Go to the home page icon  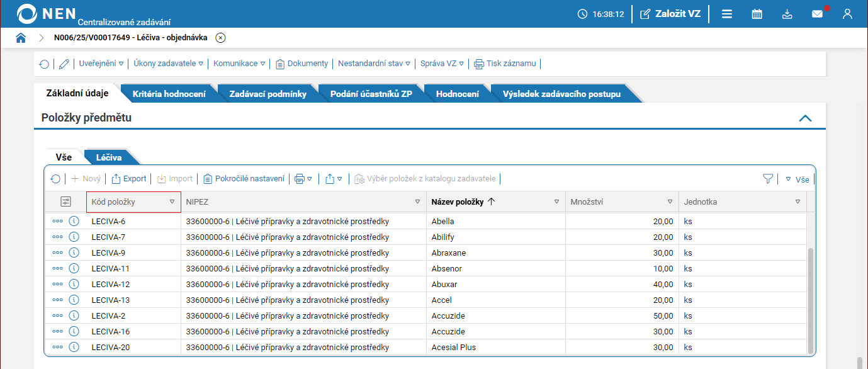(21, 38)
